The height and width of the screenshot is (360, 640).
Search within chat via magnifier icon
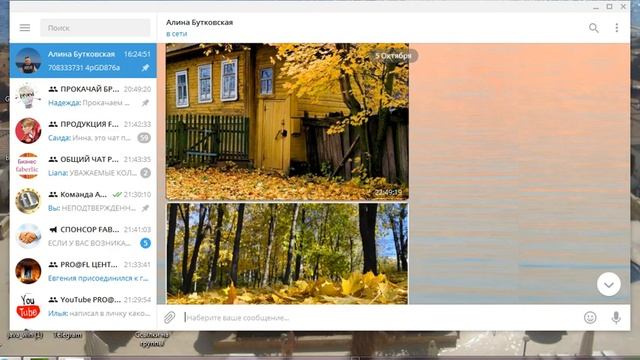593,28
